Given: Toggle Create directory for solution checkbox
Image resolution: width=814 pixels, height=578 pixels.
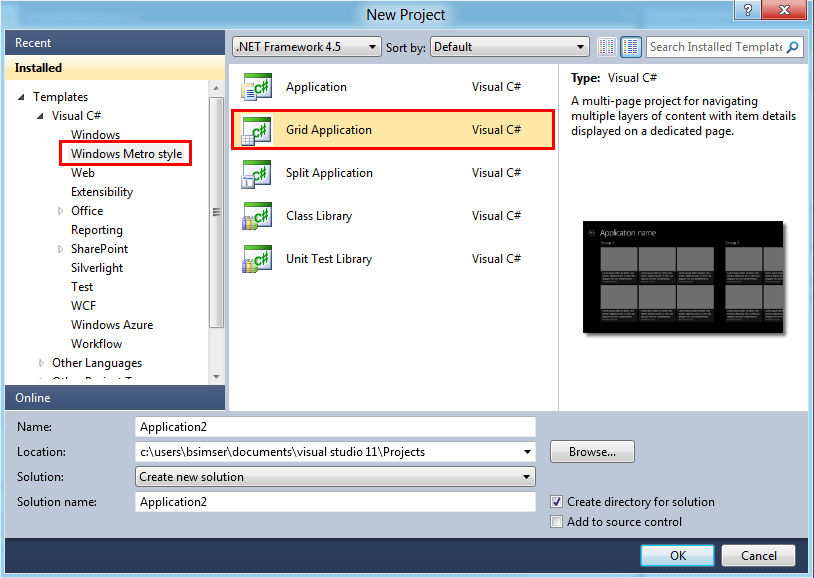Looking at the screenshot, I should pyautogui.click(x=557, y=502).
